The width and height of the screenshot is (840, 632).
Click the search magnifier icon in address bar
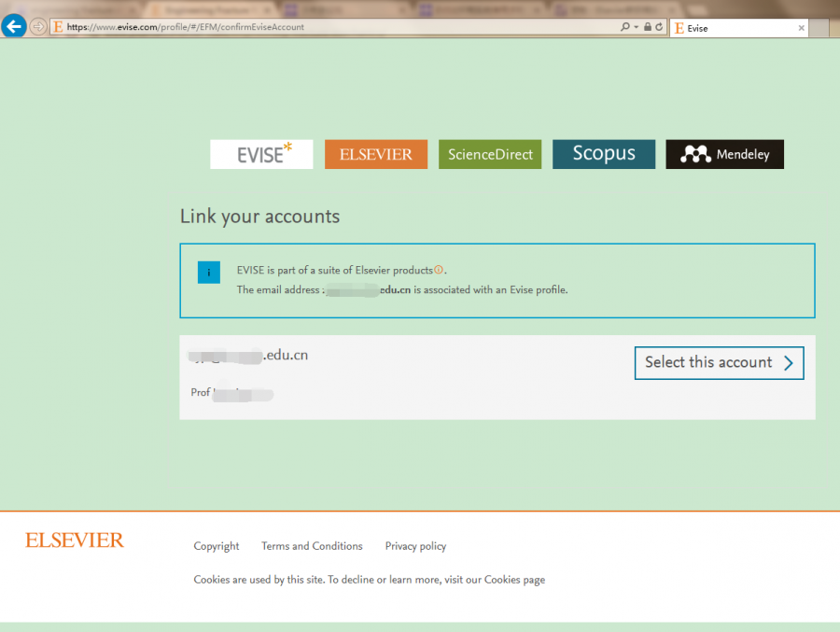[624, 27]
